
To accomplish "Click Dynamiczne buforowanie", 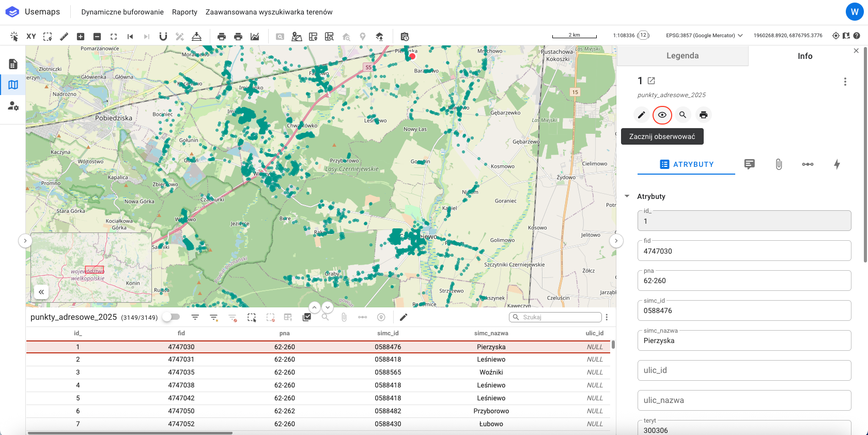I will (122, 12).
